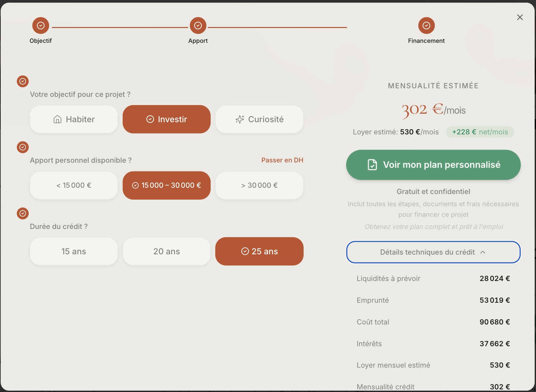The image size is (536, 392).
Task: Set credit duration to 25 ans
Action: [259, 251]
